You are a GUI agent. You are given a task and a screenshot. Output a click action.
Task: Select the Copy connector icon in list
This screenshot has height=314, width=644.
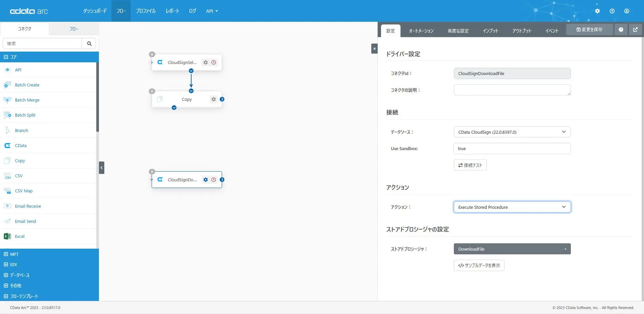click(7, 161)
